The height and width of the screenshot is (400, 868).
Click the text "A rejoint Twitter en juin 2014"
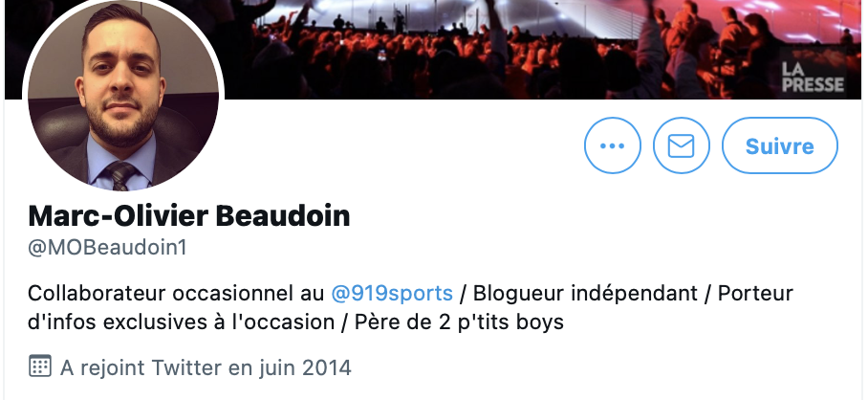(206, 367)
